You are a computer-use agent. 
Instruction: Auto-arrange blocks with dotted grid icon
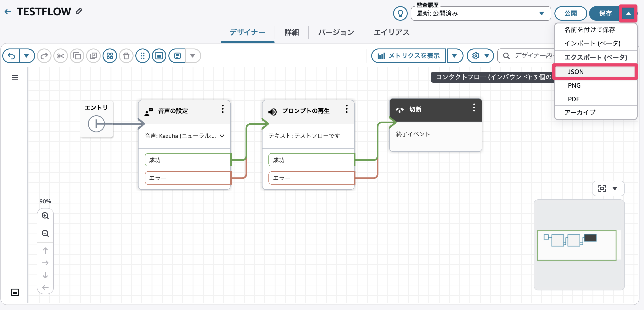pos(142,56)
